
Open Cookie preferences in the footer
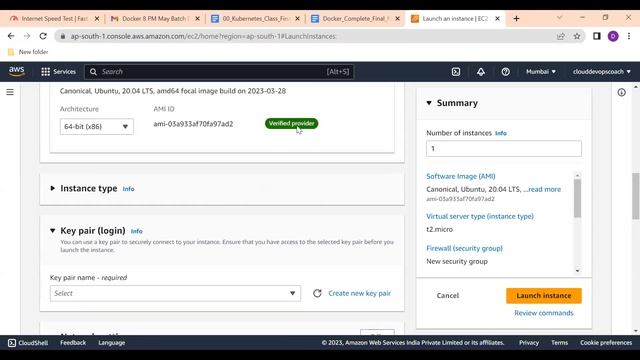tap(606, 342)
